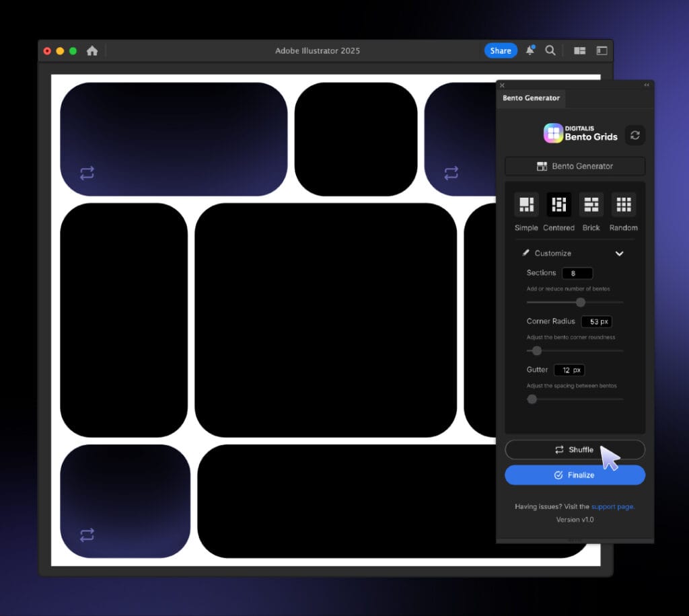Select the Centered layout icon
This screenshot has height=616, width=689.
(558, 204)
